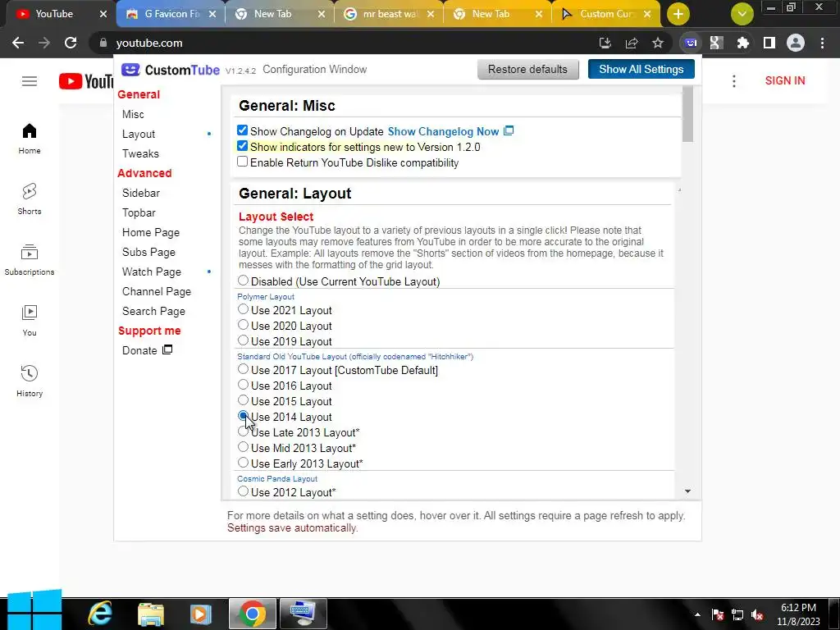Toggle Show indicators for new settings checkbox

[242, 146]
